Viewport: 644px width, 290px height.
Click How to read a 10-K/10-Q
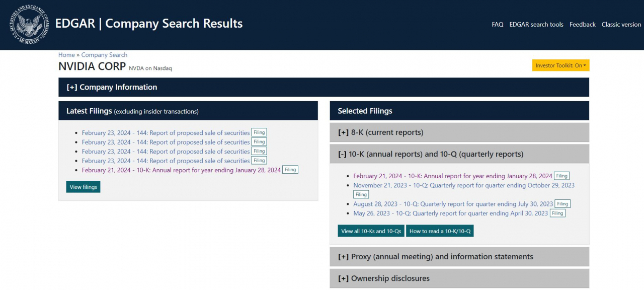point(440,231)
